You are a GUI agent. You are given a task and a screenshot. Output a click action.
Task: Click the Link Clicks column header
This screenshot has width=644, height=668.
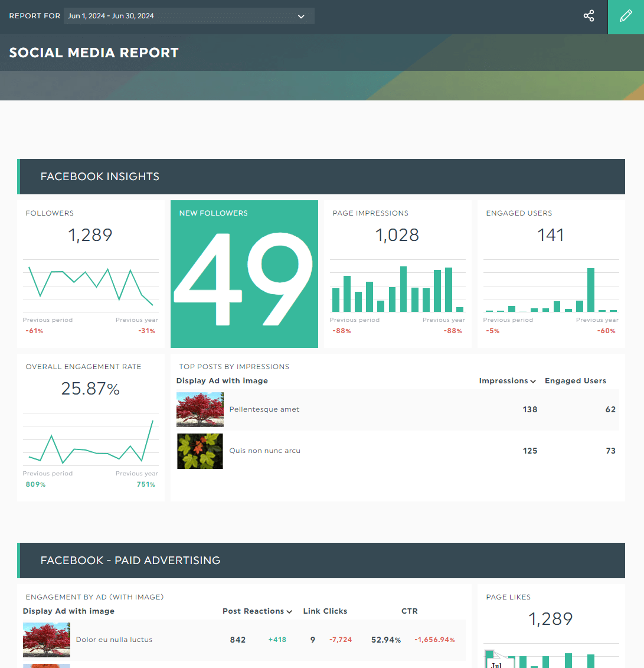[325, 611]
